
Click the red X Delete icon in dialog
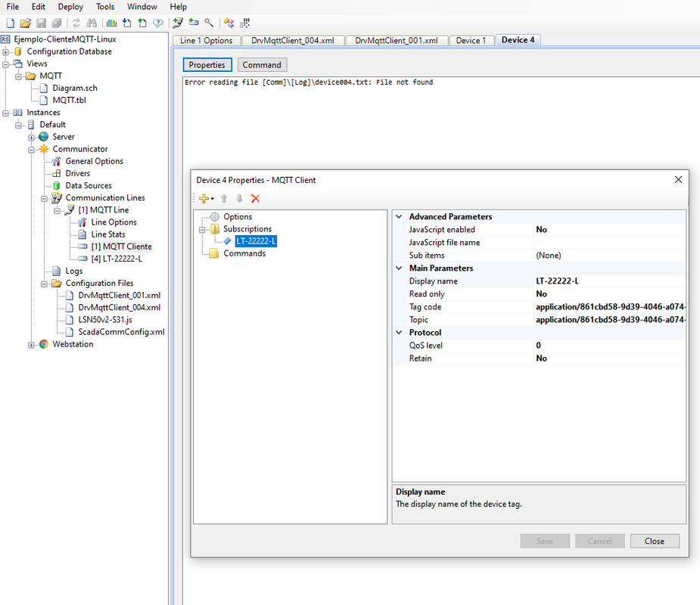[x=255, y=199]
